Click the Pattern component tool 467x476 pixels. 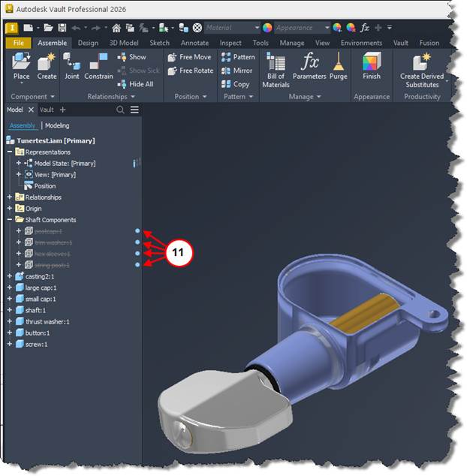238,57
